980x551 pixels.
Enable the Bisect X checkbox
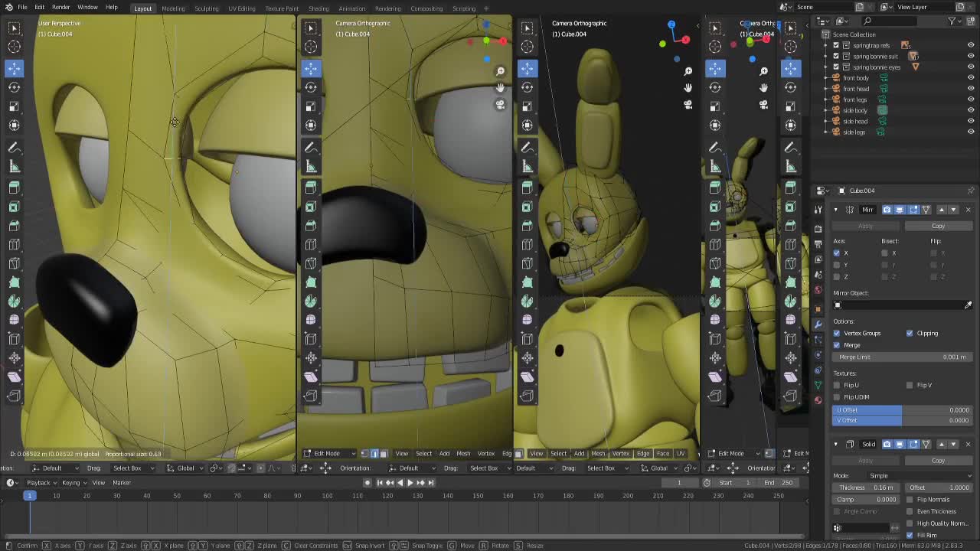[885, 253]
